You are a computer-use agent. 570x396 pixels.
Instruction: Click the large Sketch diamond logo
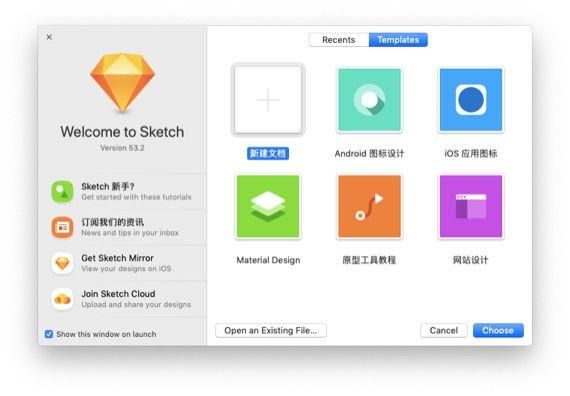coord(123,83)
